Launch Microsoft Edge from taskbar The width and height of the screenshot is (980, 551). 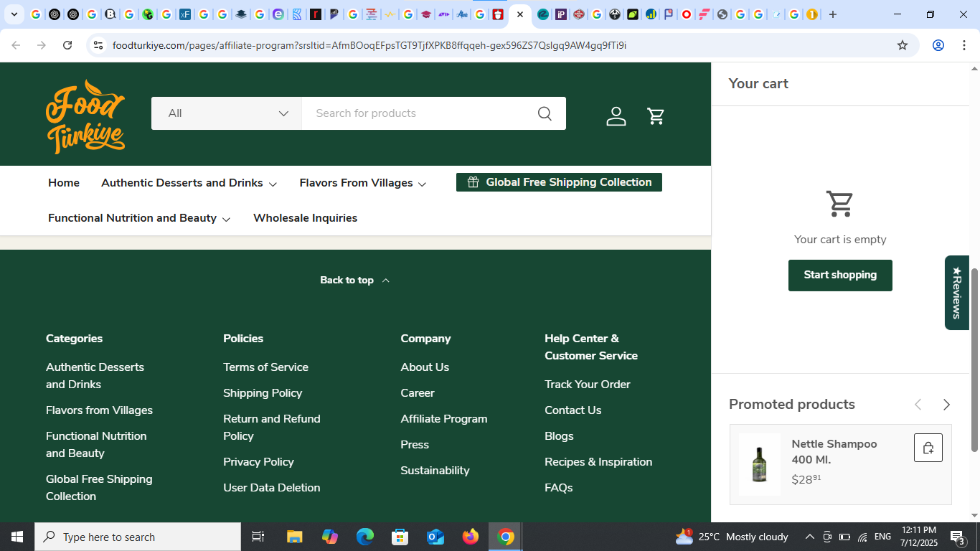coord(365,537)
